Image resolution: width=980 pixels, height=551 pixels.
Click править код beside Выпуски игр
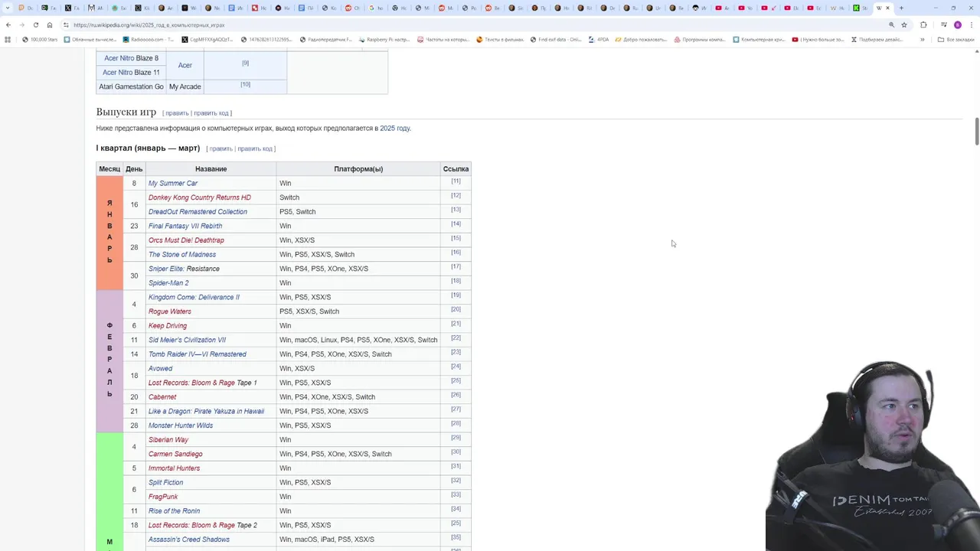coord(211,113)
